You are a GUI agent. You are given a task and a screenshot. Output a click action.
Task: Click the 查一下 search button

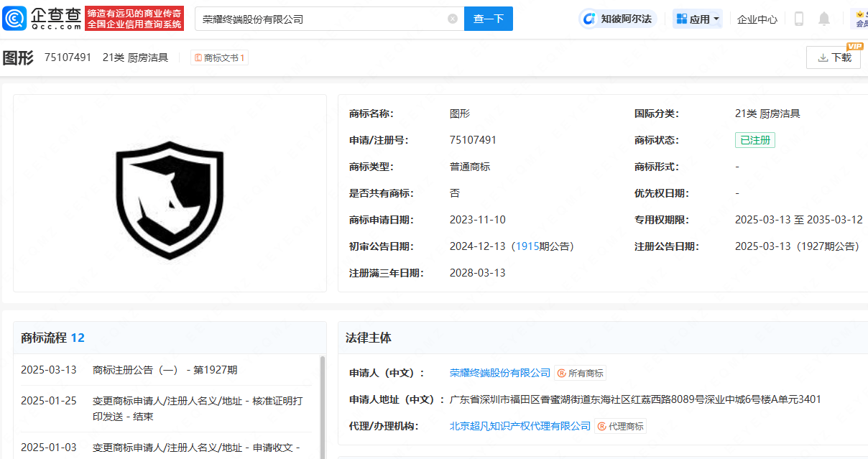coord(489,19)
